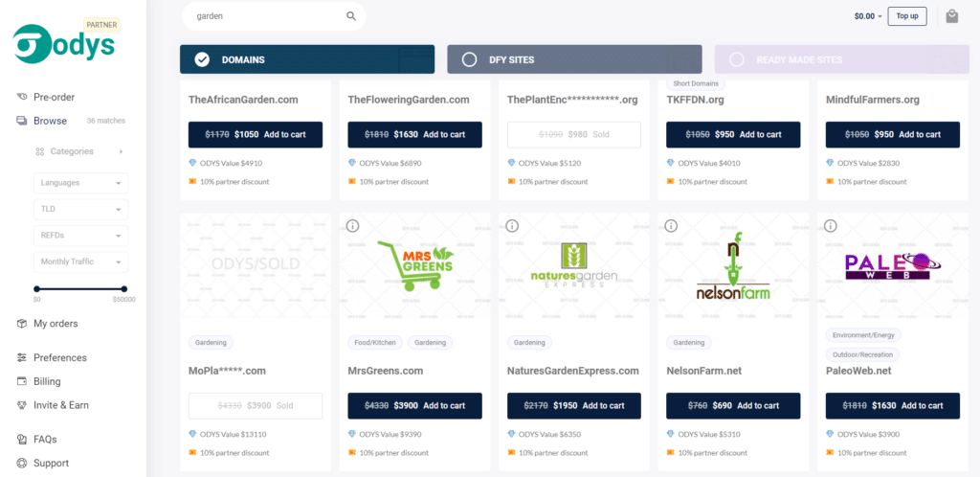This screenshot has width=980, height=477.
Task: Open the $0.00 balance dropdown
Action: 868,16
